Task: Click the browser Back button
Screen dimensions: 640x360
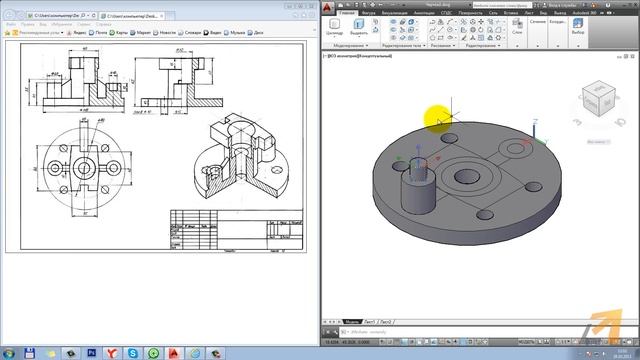Action: pos(9,15)
